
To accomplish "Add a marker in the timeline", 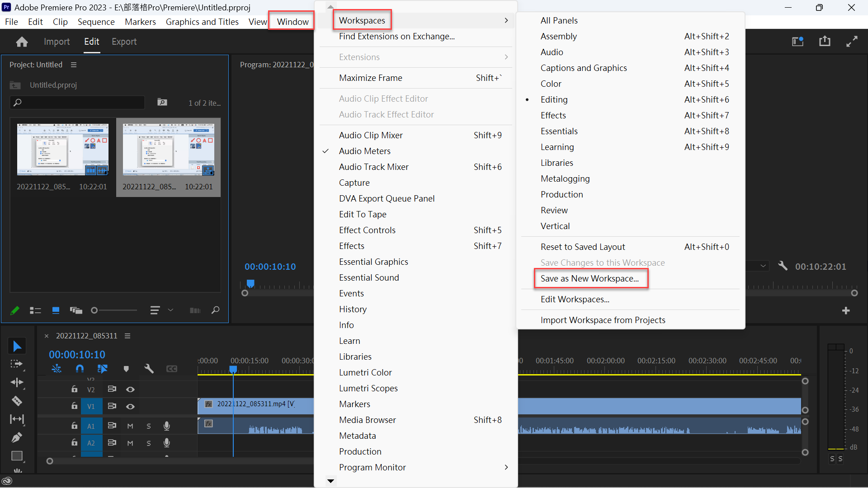I will coord(126,369).
